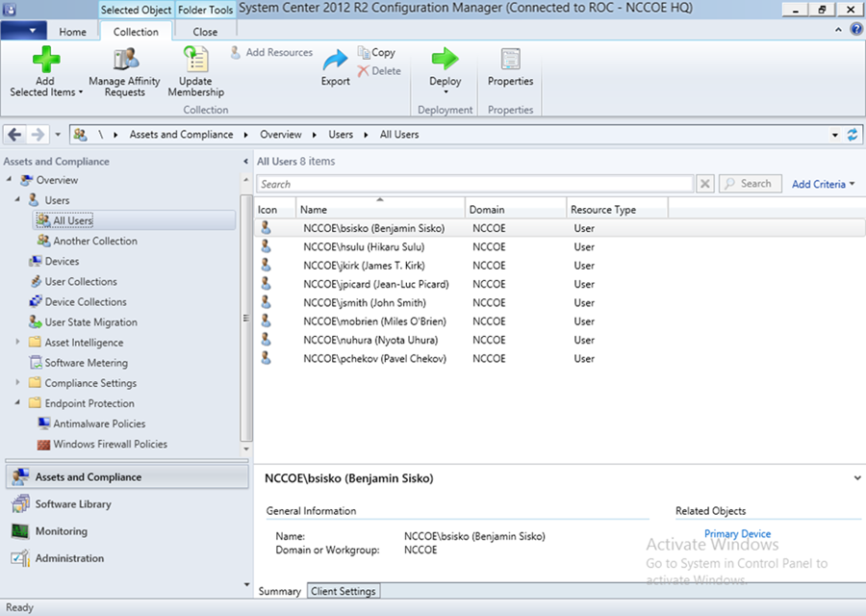Open the Home ribbon tab
This screenshot has width=866, height=616.
72,32
